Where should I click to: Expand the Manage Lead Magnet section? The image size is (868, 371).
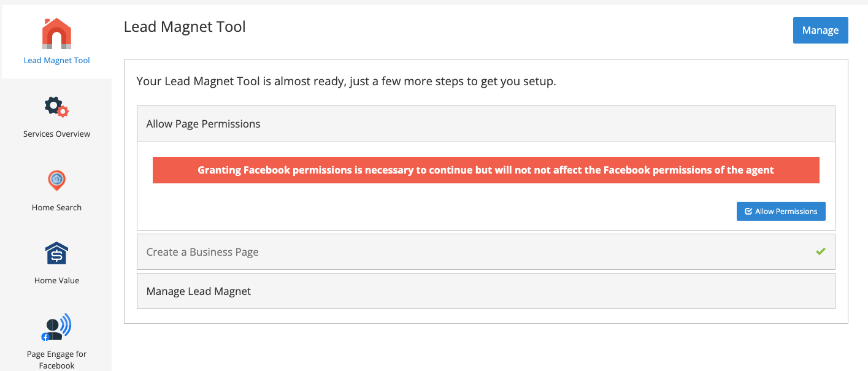point(486,291)
